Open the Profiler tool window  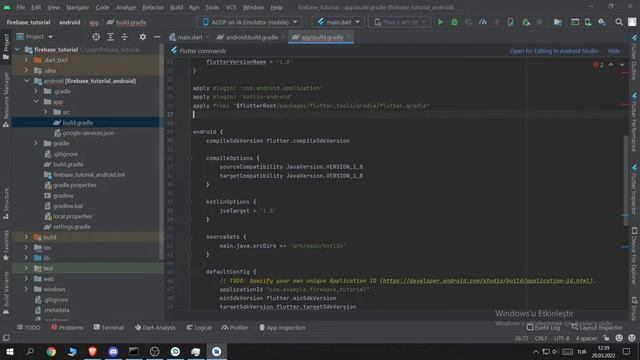tap(235, 327)
